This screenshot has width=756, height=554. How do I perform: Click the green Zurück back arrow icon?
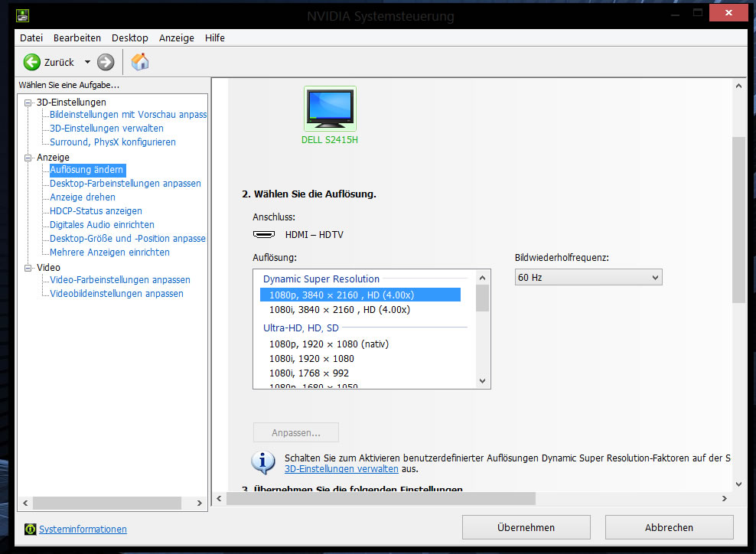pos(32,62)
